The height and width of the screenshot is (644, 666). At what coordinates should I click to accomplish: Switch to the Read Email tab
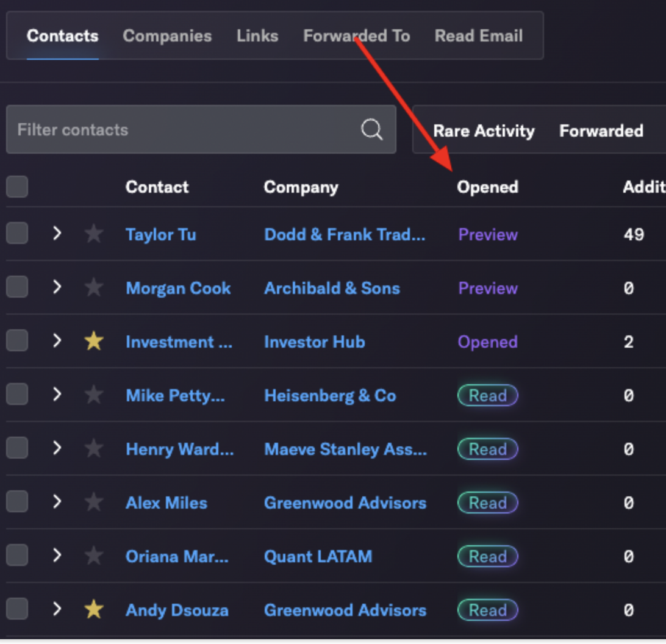[479, 36]
